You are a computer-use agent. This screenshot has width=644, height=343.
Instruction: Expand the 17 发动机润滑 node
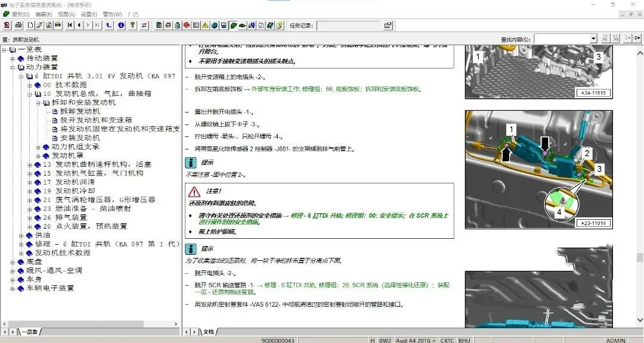tap(30, 182)
